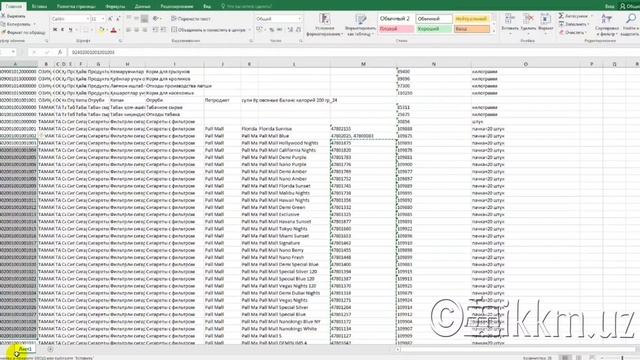The width and height of the screenshot is (640, 360).
Task: Select column M header
Action: 363,64
